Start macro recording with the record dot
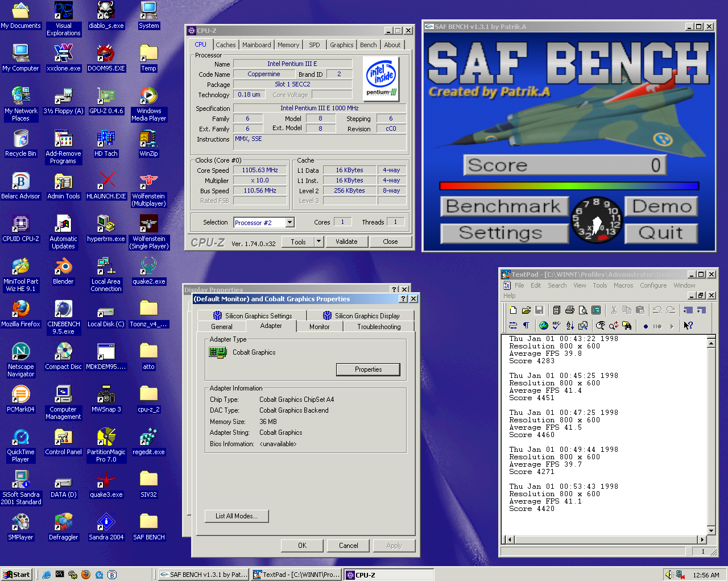 (x=646, y=326)
